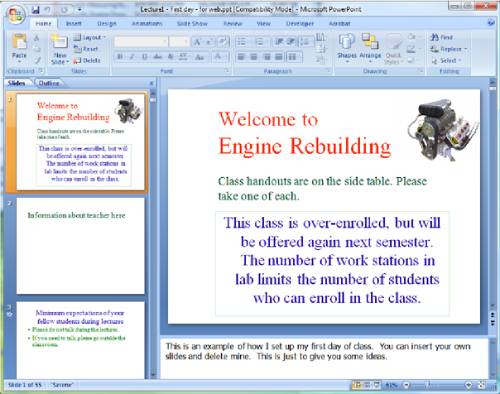Decrease list indent level
Screen dimensions: 500x394
(x=278, y=42)
